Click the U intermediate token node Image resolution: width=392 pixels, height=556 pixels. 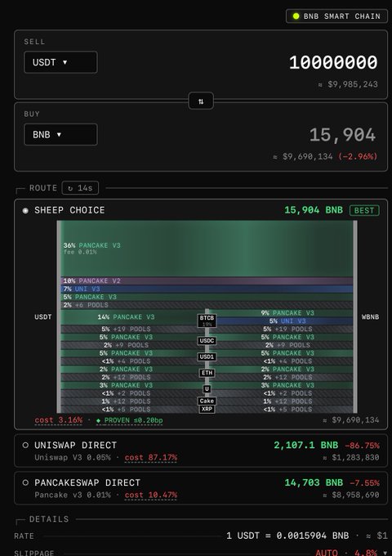207,389
